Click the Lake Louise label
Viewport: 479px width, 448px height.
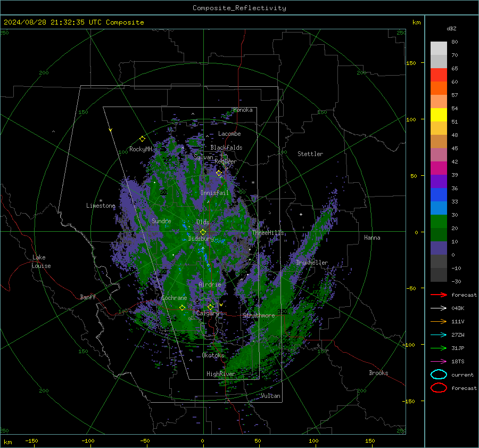pos(41,262)
